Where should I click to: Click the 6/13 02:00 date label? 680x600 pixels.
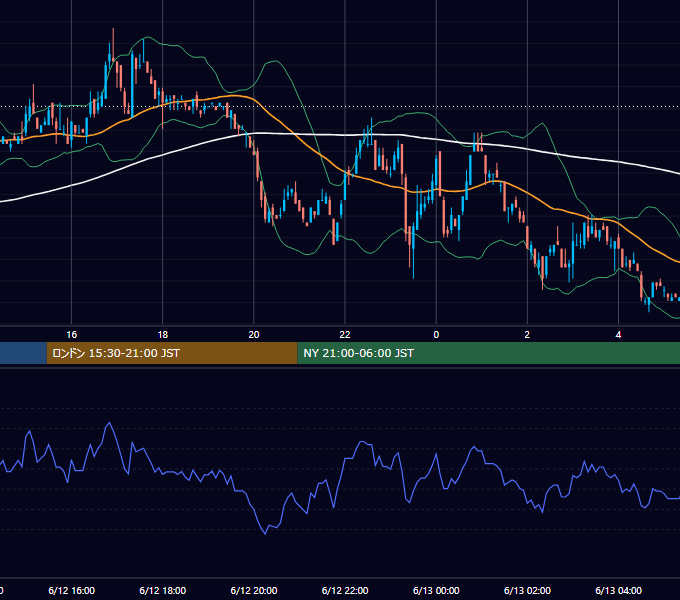click(527, 590)
